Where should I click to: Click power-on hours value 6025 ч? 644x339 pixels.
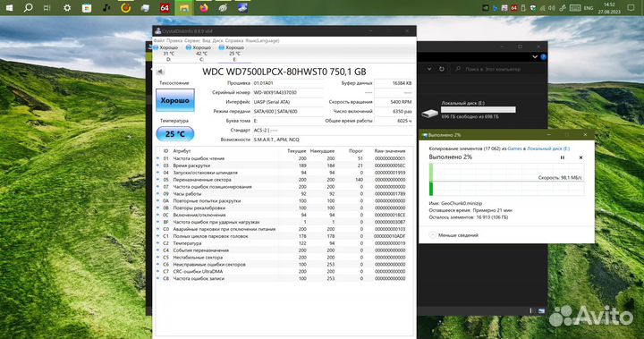(394, 121)
